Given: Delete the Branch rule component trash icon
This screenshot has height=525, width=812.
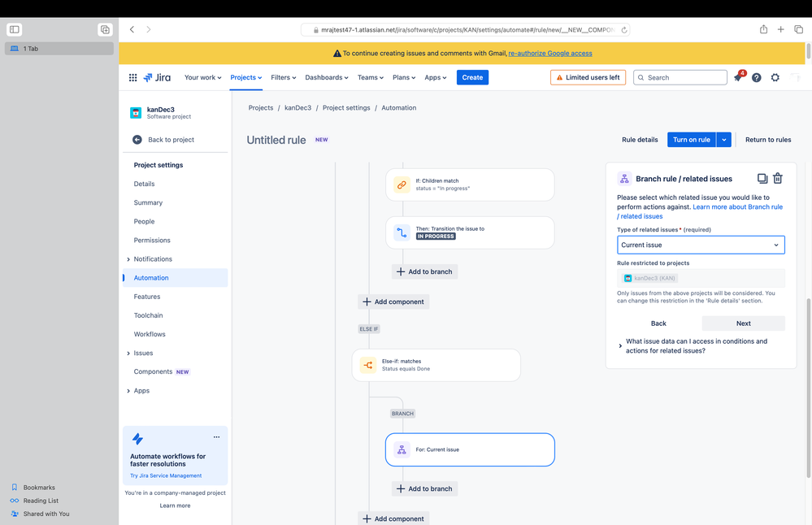Looking at the screenshot, I should pyautogui.click(x=778, y=179).
